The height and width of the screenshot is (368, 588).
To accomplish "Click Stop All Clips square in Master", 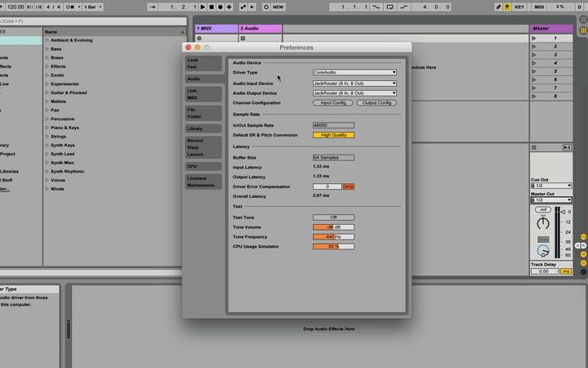I will (534, 147).
